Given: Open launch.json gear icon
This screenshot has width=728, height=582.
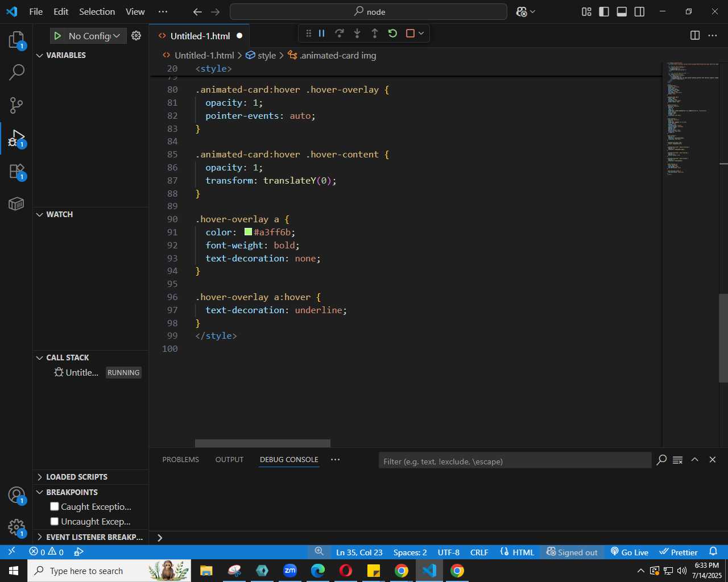Looking at the screenshot, I should 136,36.
